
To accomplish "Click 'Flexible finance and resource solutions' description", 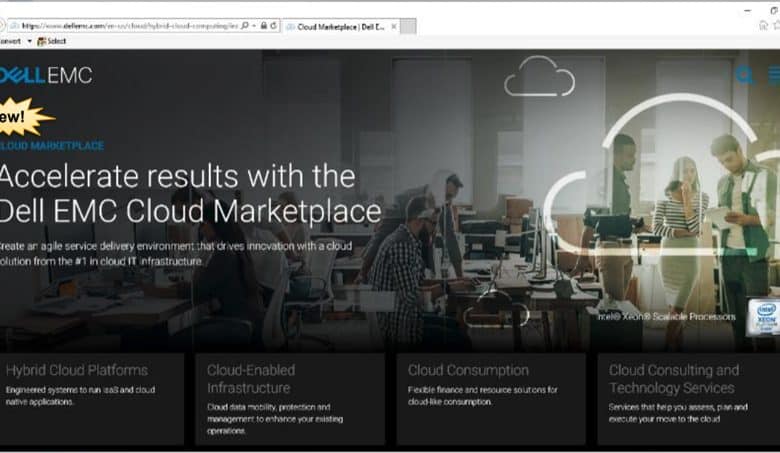I will click(x=483, y=396).
